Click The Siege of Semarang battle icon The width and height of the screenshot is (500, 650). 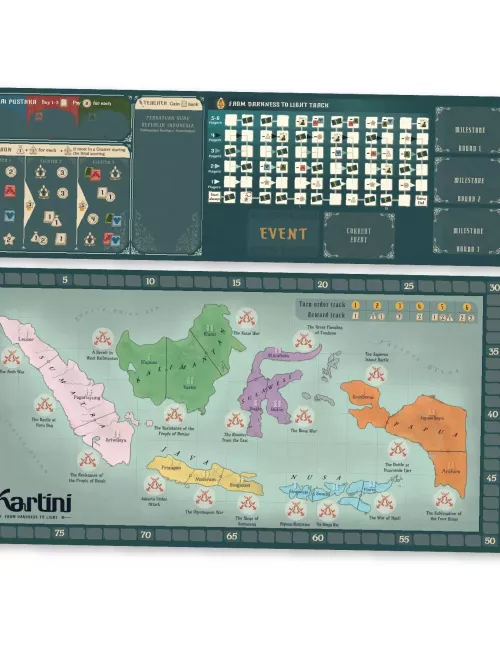(247, 503)
